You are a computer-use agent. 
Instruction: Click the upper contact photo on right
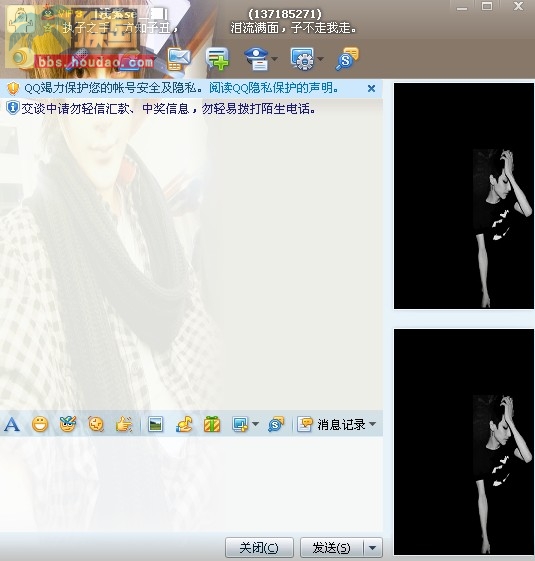point(464,196)
